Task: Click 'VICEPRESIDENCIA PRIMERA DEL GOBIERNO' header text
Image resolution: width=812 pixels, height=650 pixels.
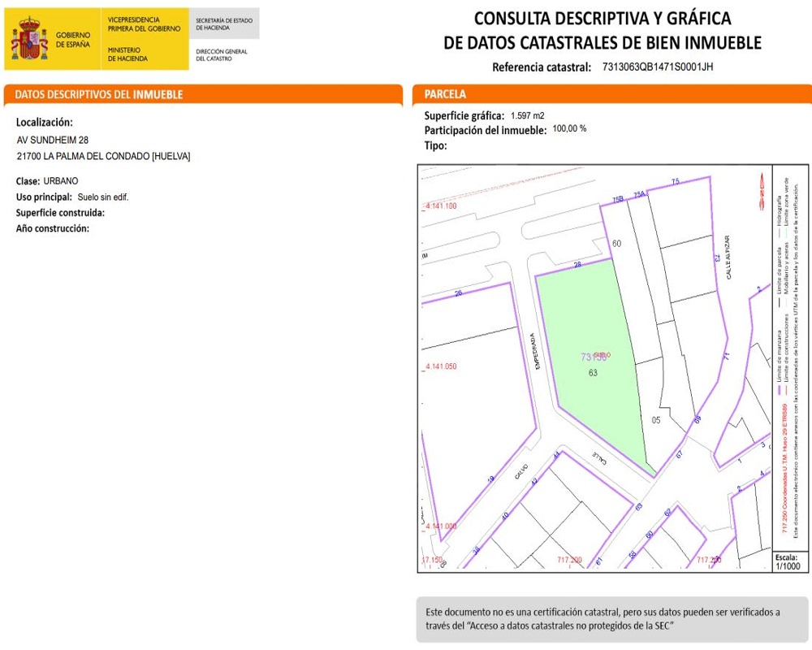Action: point(144,24)
